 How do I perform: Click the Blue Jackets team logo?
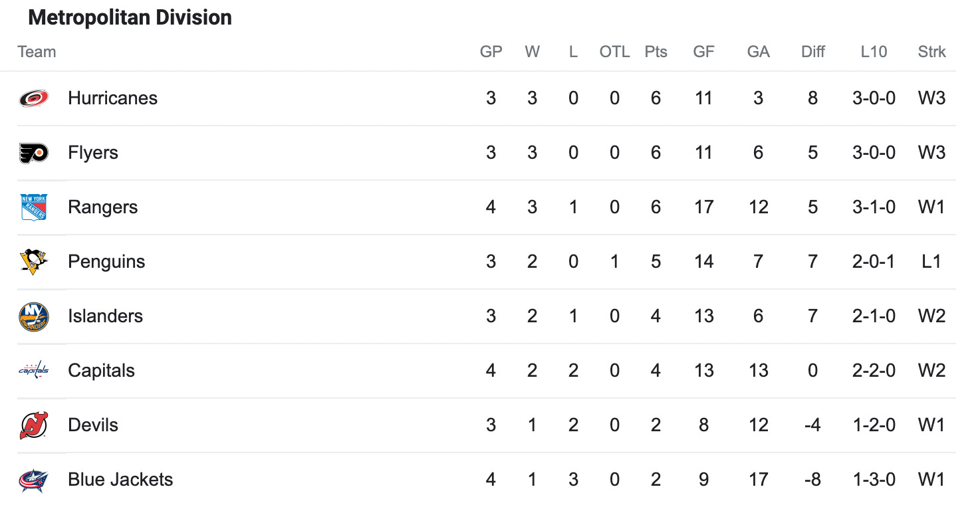point(34,480)
